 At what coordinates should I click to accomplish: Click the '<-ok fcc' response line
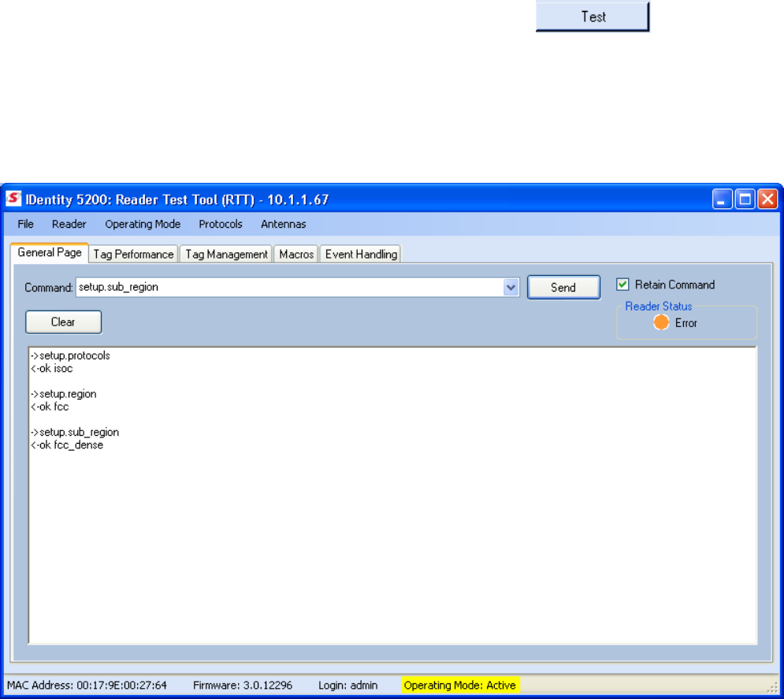[50, 407]
